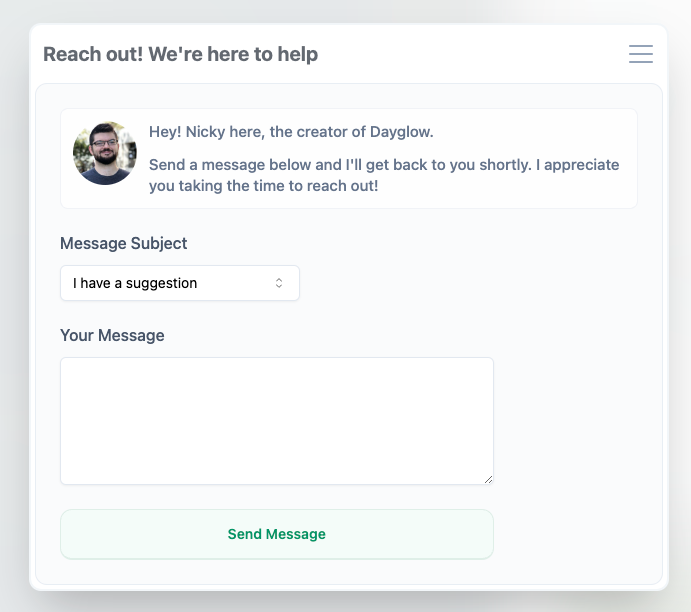Click the word "Subject" above the dropdown

(x=159, y=243)
